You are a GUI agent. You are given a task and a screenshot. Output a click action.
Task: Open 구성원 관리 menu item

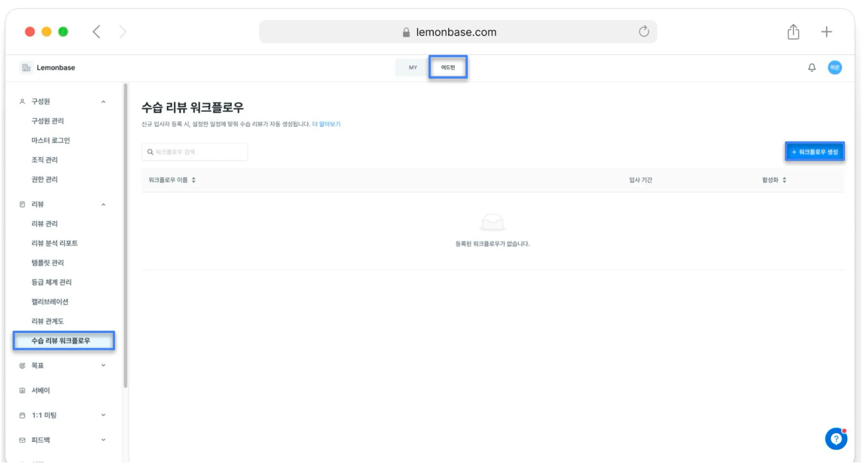point(48,121)
